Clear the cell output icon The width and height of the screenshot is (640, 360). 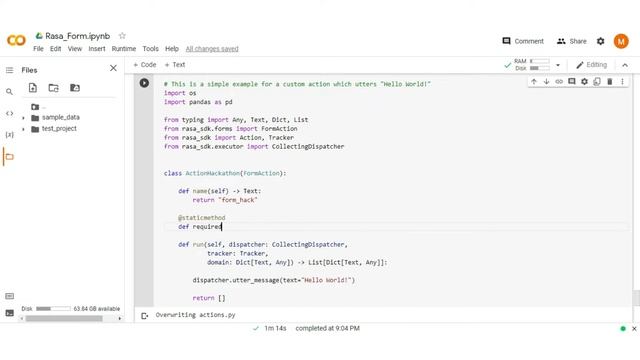(x=144, y=316)
